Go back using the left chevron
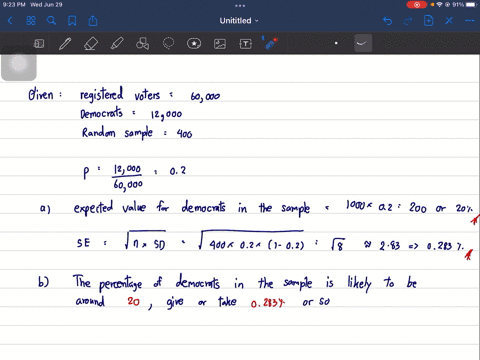 point(10,21)
